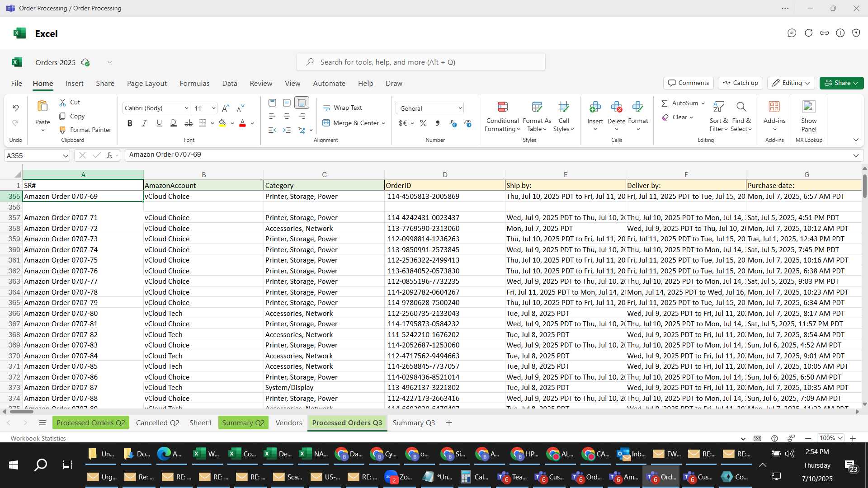The width and height of the screenshot is (868, 488).
Task: Open the font size 11 dropdown
Action: [213, 108]
